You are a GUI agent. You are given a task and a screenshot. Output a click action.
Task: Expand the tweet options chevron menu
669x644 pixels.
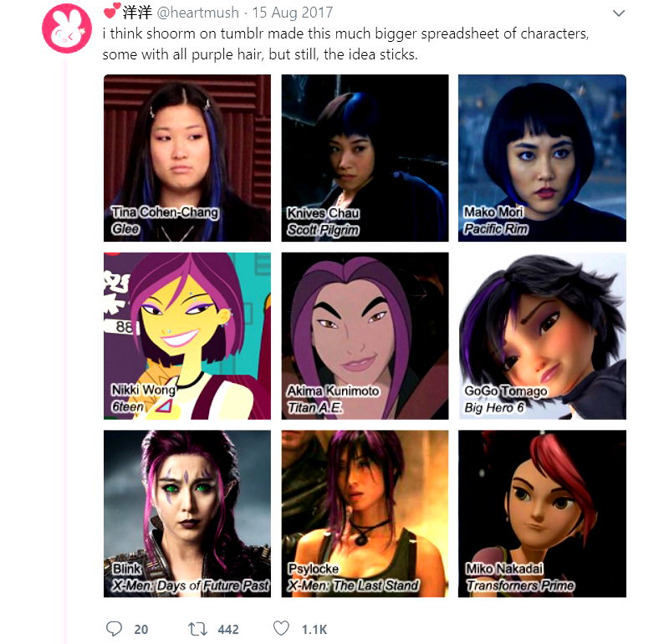[x=619, y=13]
